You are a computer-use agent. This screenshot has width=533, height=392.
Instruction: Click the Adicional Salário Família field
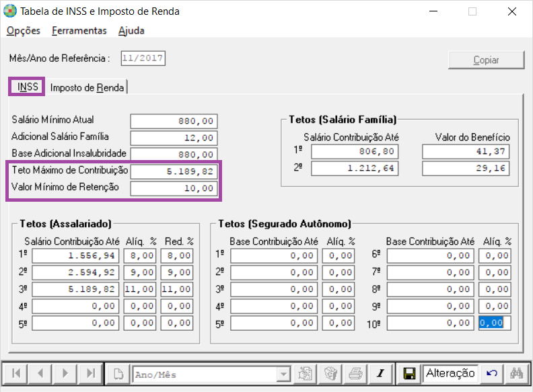tap(174, 138)
